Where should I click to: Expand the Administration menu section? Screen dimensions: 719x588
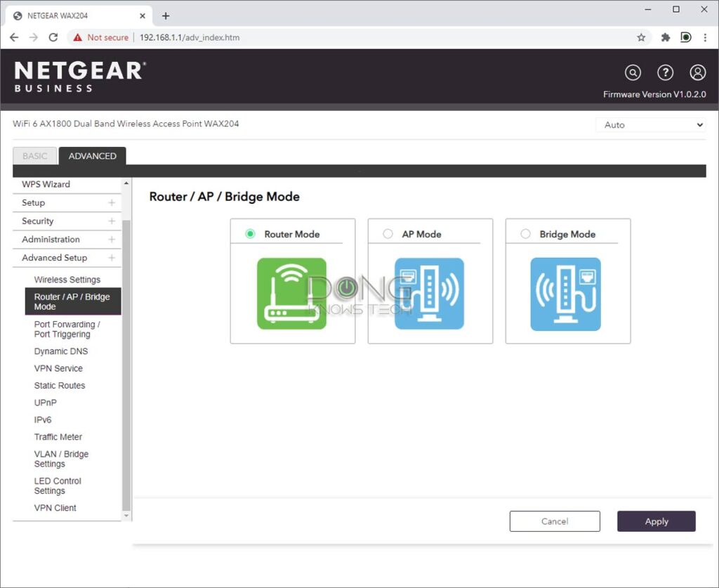coord(67,240)
